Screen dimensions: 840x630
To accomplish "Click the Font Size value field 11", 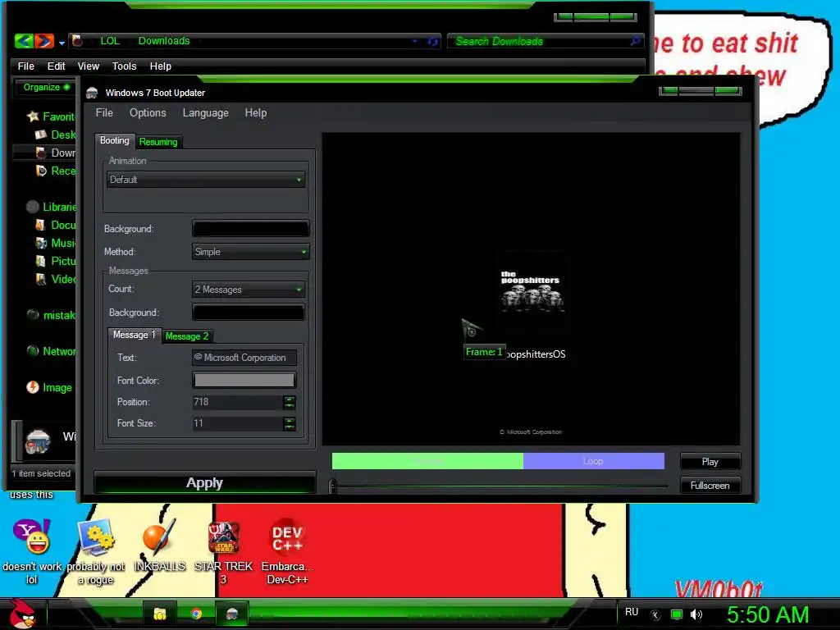I will pyautogui.click(x=237, y=423).
